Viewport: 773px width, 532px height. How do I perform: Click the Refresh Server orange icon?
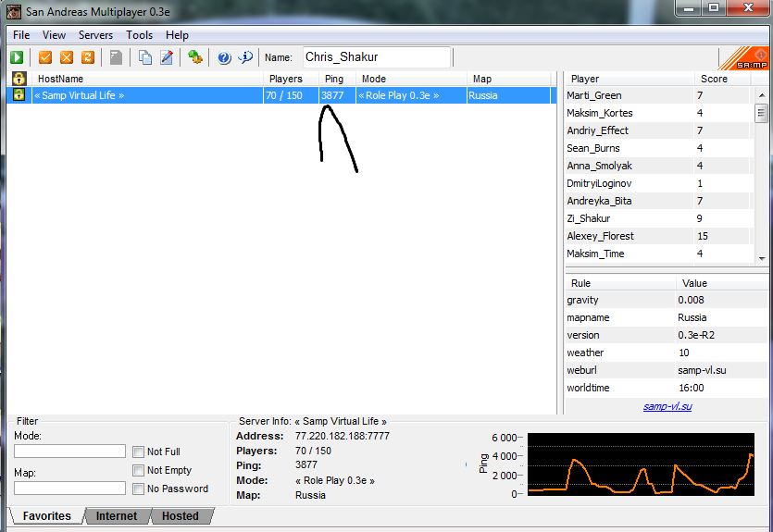(x=88, y=57)
